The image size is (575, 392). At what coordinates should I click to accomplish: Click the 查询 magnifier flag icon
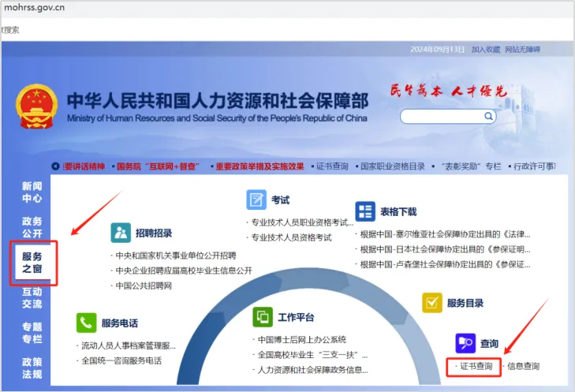(465, 343)
